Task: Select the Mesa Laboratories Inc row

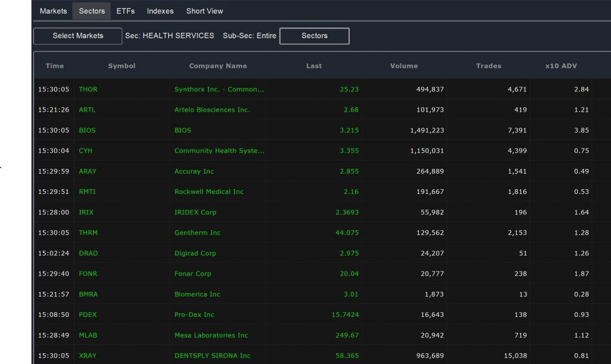Action: coord(323,335)
